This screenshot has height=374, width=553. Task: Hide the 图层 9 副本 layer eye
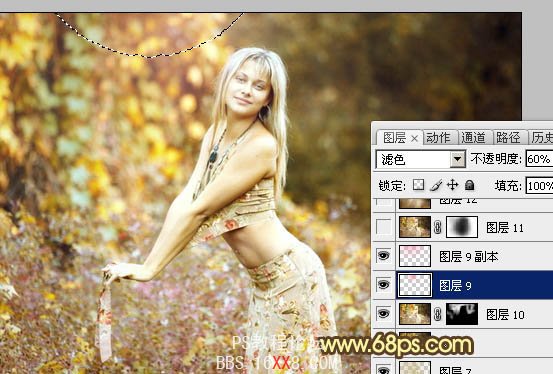[x=383, y=255]
